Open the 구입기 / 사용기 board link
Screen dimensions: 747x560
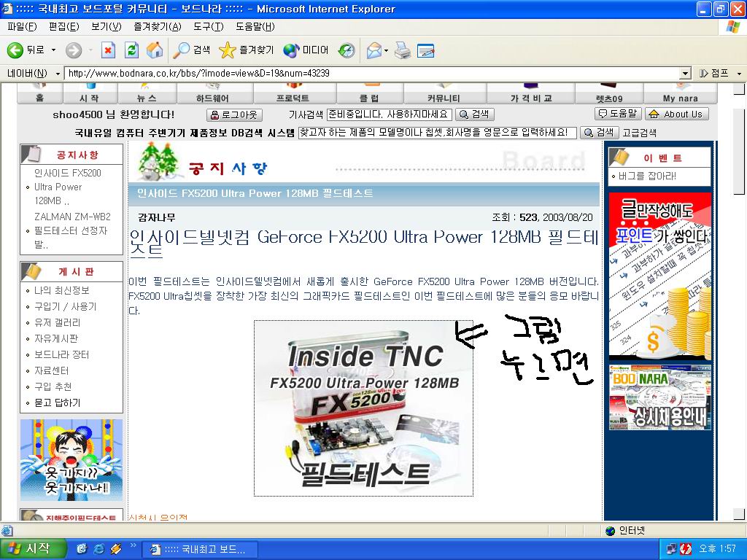click(65, 307)
